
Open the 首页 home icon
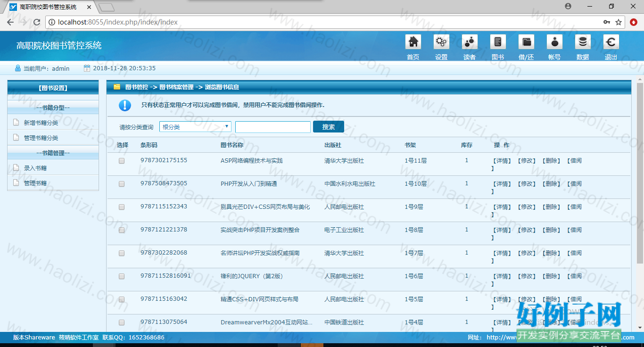coord(413,42)
